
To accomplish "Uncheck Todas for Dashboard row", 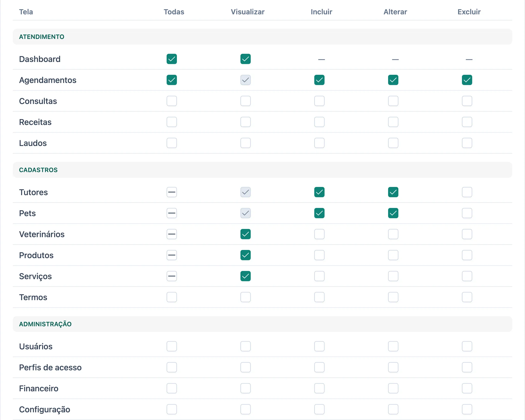I will 172,59.
